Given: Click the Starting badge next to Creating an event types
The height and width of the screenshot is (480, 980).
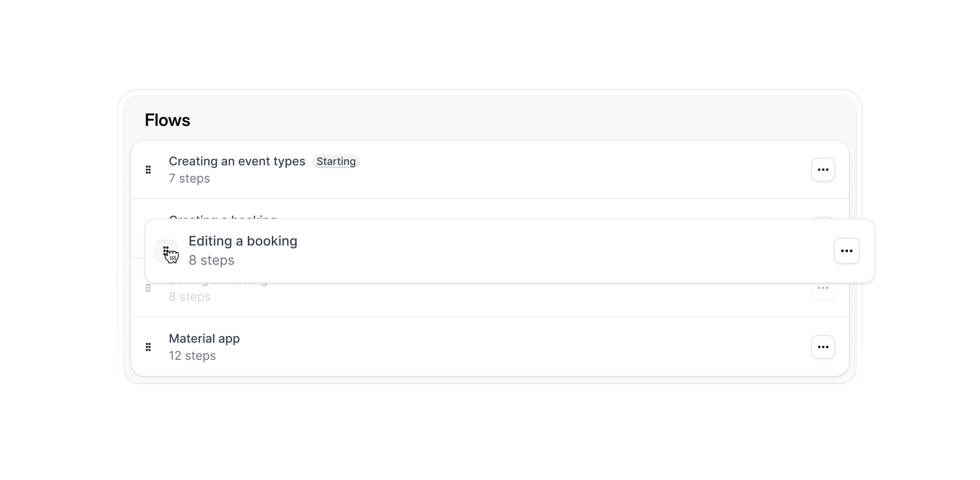Looking at the screenshot, I should point(336,161).
